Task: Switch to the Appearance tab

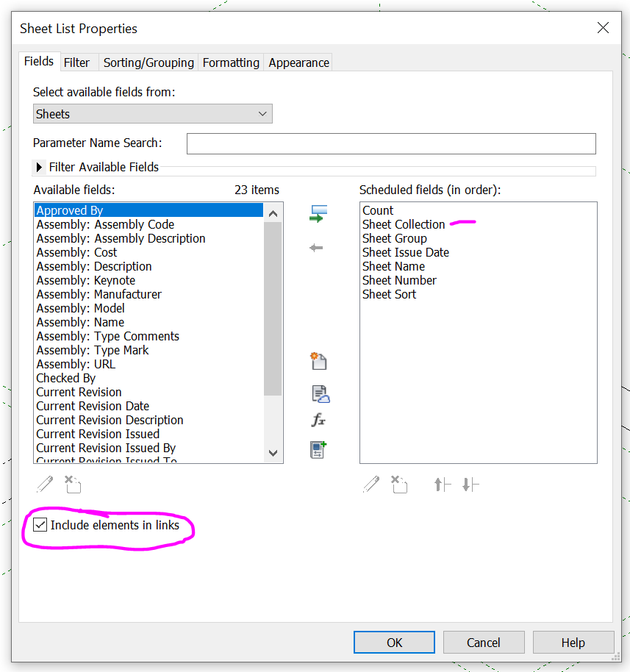Action: point(297,62)
